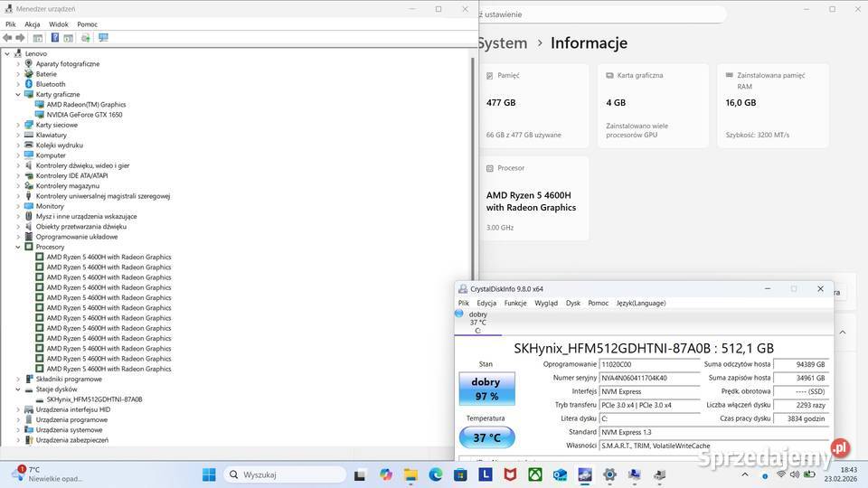The width and height of the screenshot is (868, 488).
Task: Collapse the Stacje dysków category
Action: click(x=18, y=389)
